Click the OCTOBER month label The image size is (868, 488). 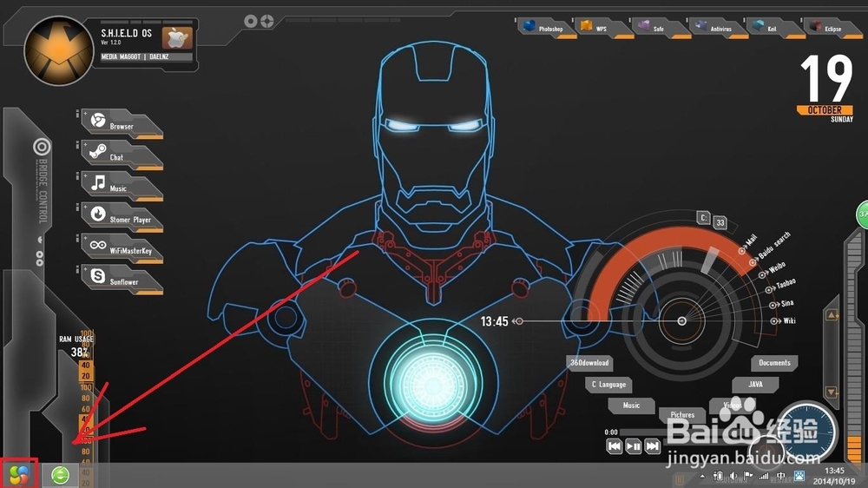pyautogui.click(x=825, y=110)
